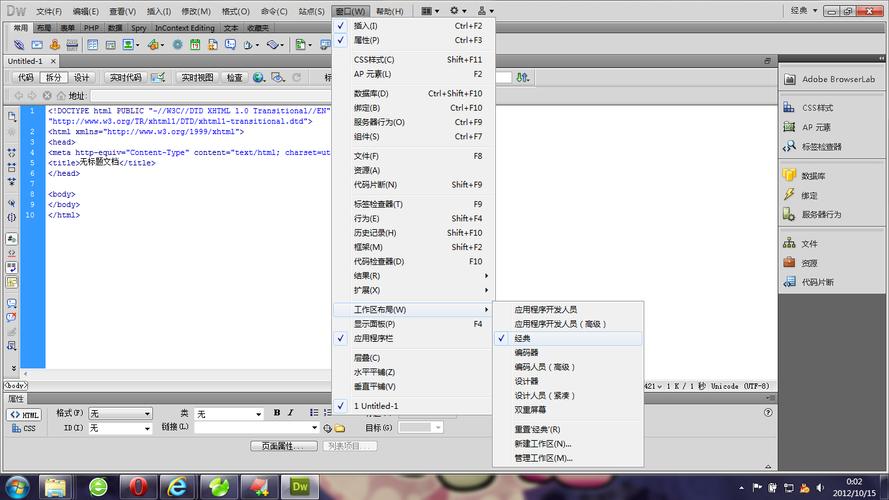Toggle italic in the Properties panel
This screenshot has width=889, height=500.
tap(290, 413)
